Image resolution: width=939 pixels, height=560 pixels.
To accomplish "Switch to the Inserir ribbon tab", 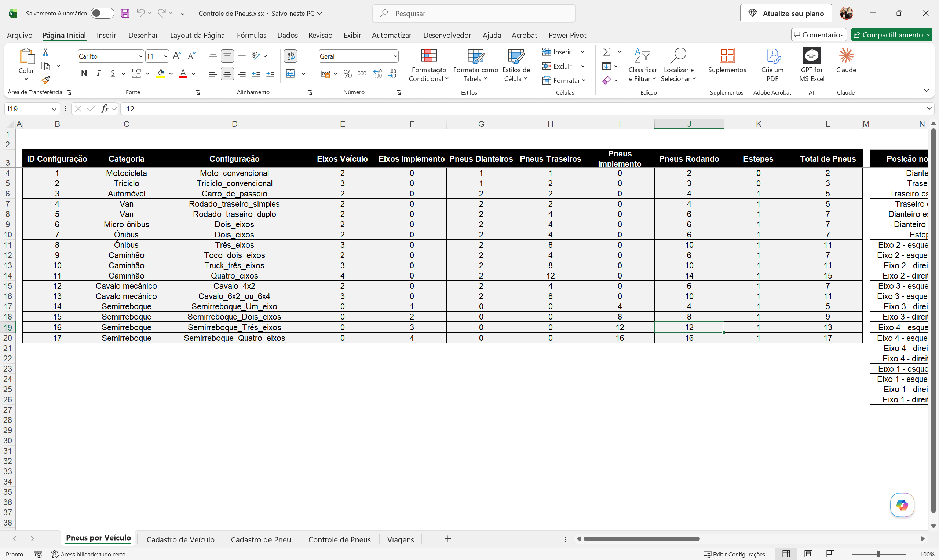I will click(x=106, y=35).
